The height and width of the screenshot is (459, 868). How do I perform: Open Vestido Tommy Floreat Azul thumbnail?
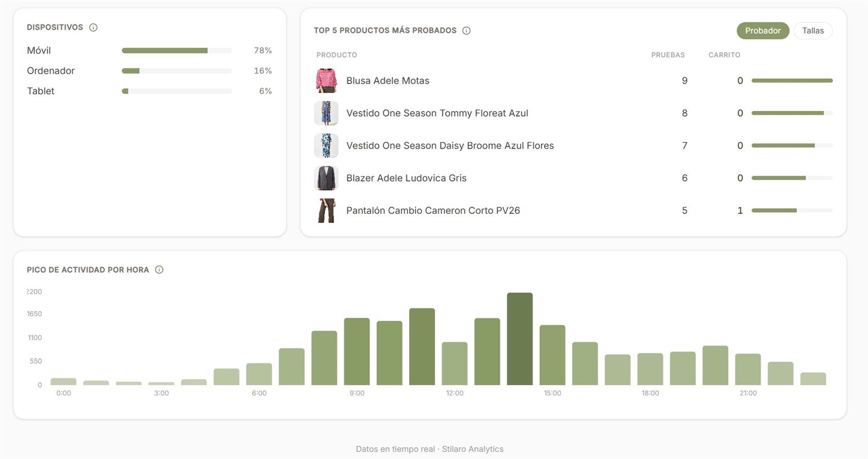(326, 113)
